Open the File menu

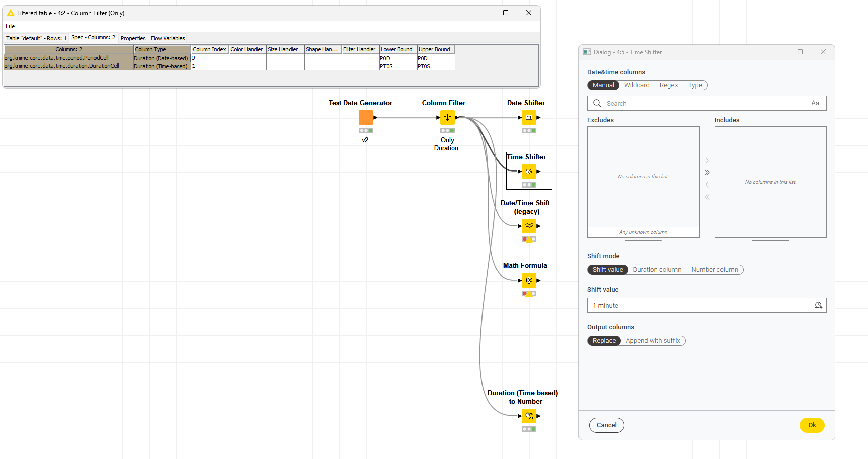coord(10,26)
